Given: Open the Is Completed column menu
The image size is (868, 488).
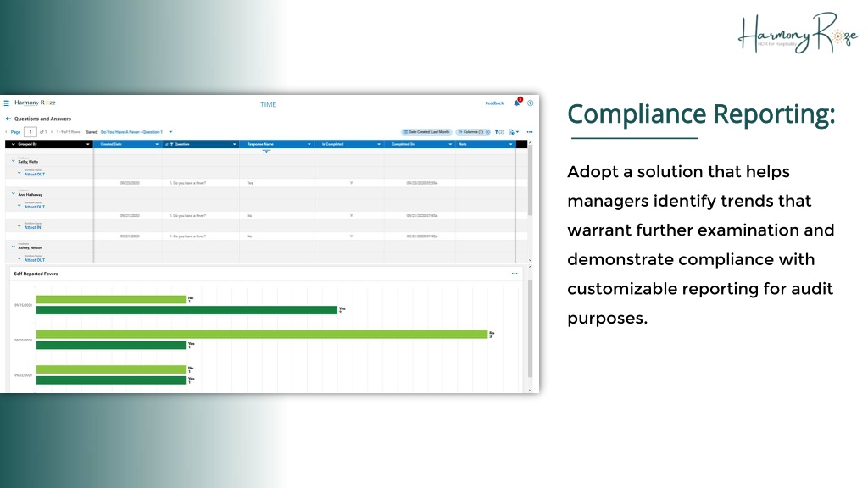Looking at the screenshot, I should 379,144.
